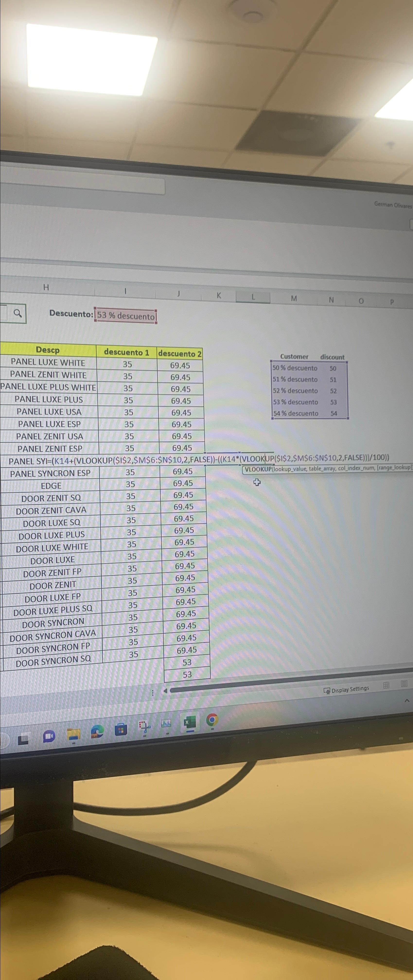Click the magnifying glass search icon
This screenshot has height=980, width=413.
[18, 313]
